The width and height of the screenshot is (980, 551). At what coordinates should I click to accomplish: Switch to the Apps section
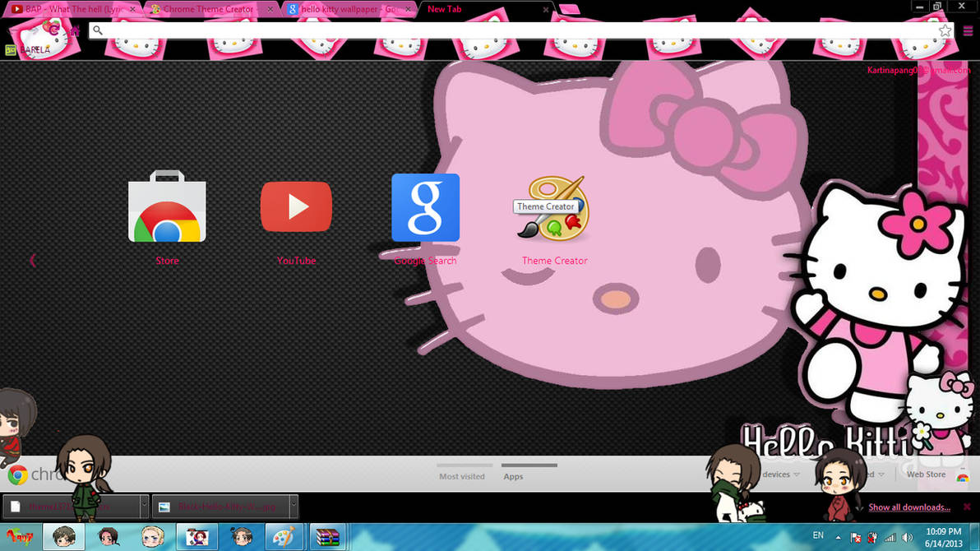513,476
